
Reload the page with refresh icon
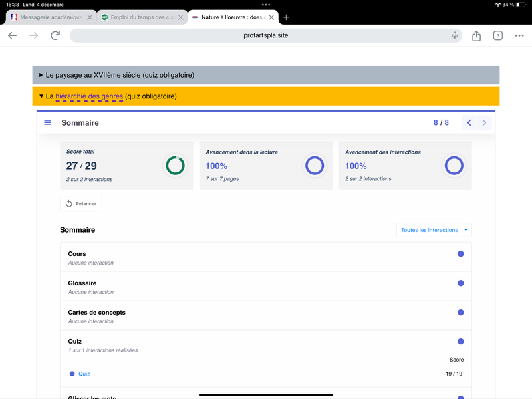pos(55,36)
